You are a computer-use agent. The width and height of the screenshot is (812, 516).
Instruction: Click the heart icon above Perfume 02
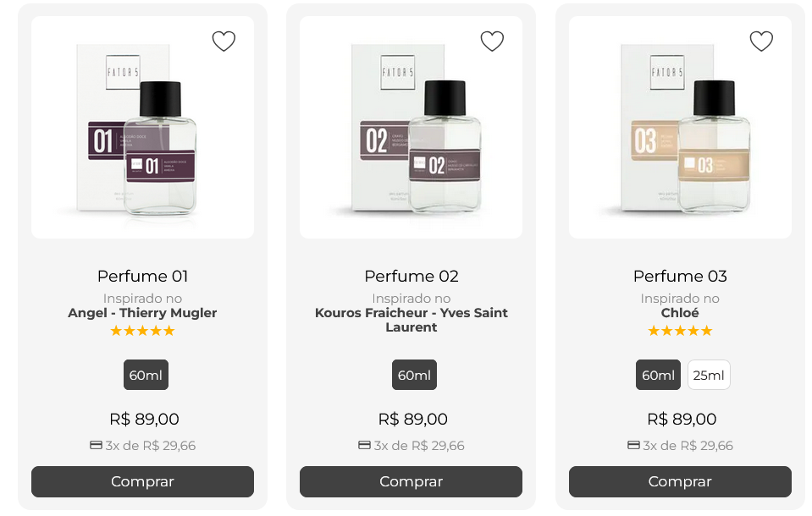tap(492, 41)
